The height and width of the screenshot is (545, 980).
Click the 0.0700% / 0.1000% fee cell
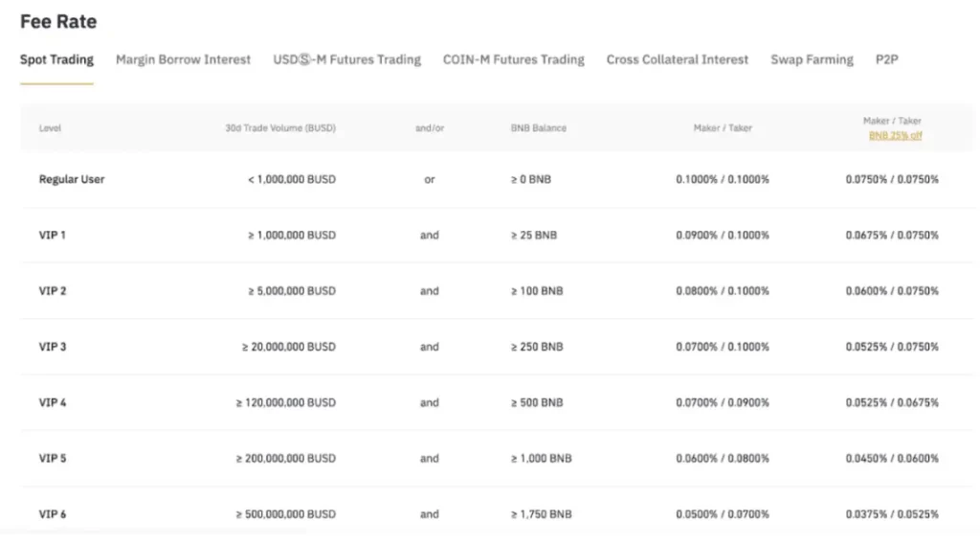pos(723,347)
